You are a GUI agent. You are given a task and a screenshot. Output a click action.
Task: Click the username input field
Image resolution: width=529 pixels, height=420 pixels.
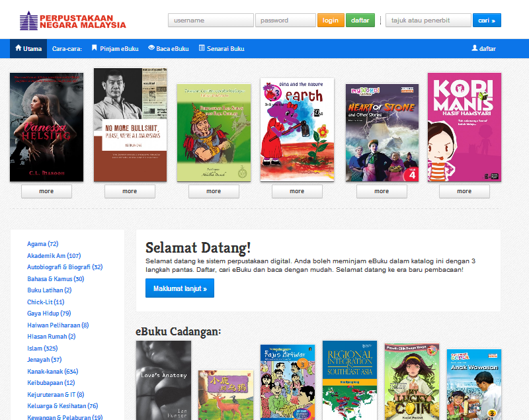210,21
